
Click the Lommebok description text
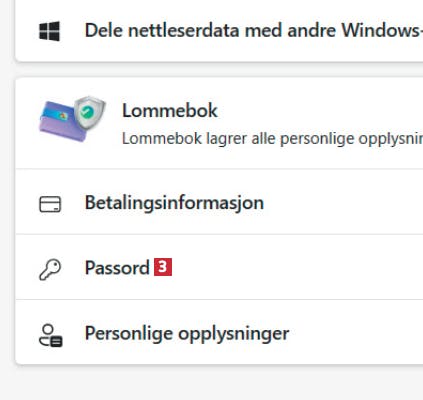pos(272,139)
